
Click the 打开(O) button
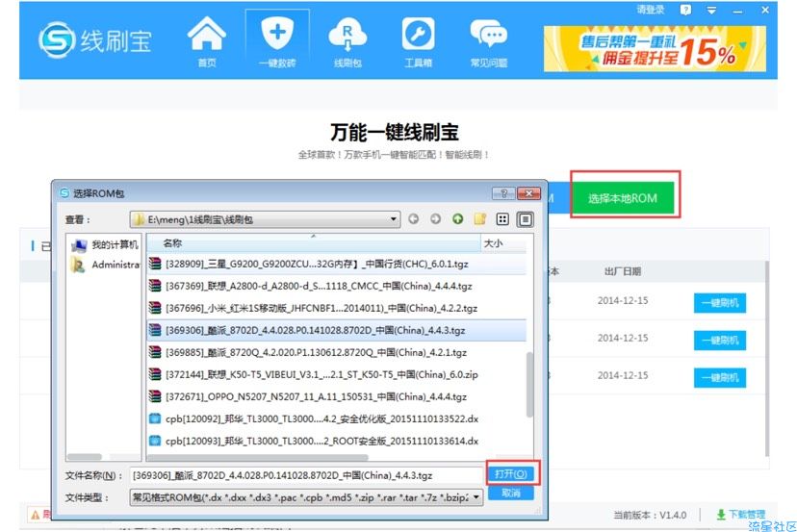tap(511, 473)
